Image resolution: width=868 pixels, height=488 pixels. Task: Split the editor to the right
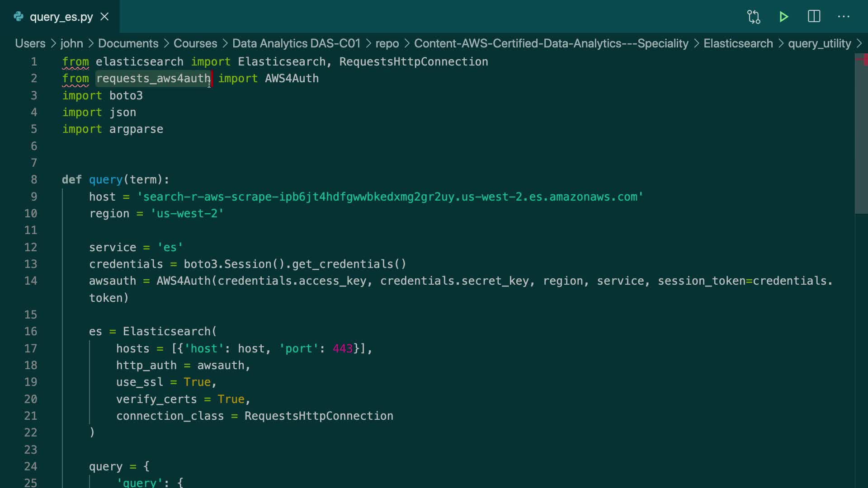pyautogui.click(x=814, y=17)
